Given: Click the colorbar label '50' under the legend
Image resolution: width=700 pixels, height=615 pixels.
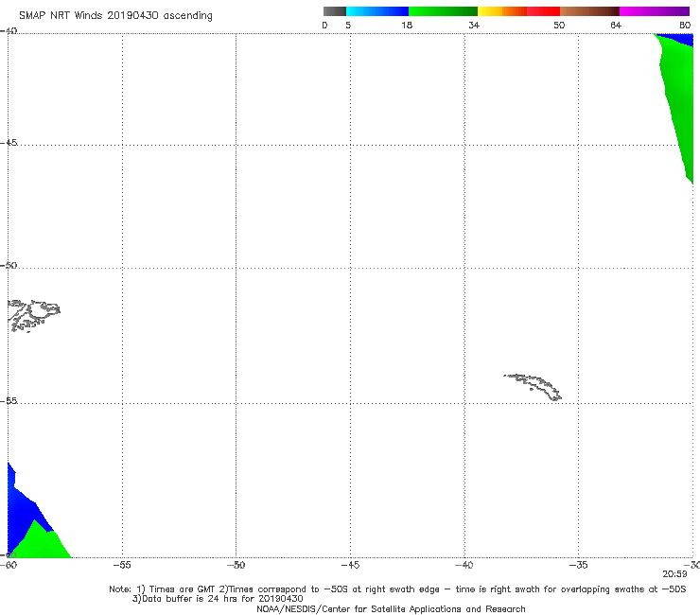Looking at the screenshot, I should (x=559, y=26).
